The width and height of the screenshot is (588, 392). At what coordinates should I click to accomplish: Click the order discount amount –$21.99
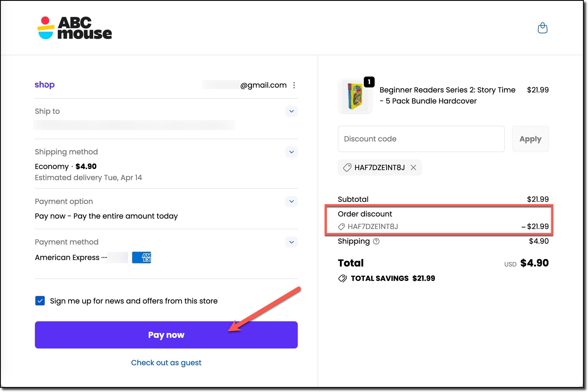(535, 227)
